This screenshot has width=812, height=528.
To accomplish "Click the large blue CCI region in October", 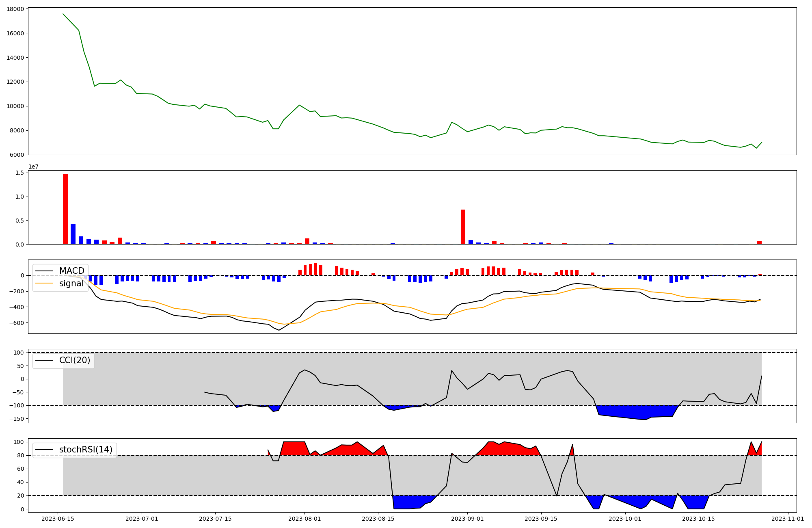I will (633, 411).
